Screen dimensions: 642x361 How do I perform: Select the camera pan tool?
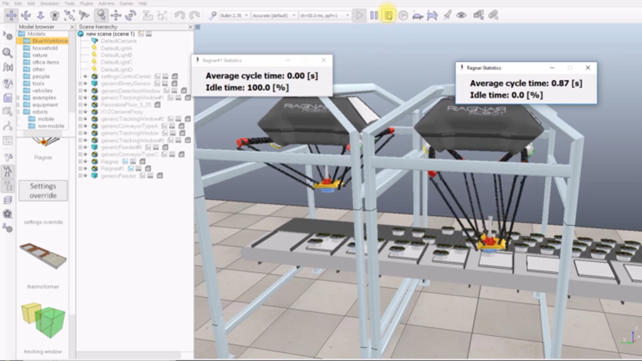click(11, 16)
